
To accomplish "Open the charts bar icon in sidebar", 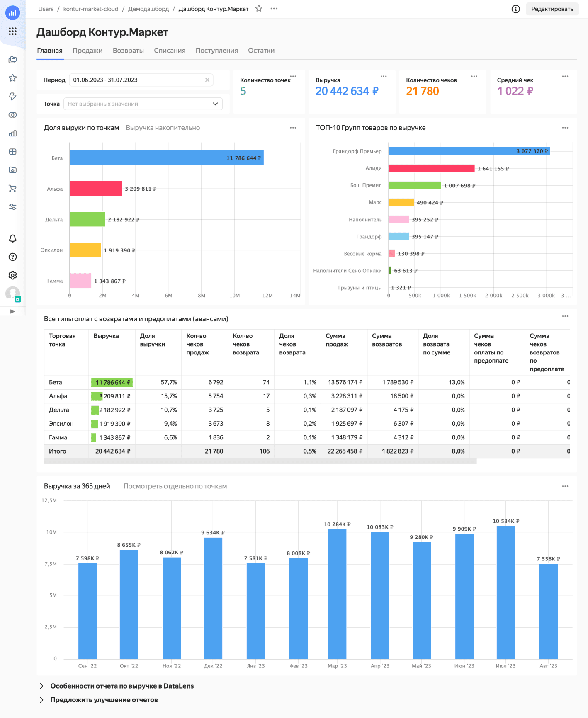I will pos(13,133).
